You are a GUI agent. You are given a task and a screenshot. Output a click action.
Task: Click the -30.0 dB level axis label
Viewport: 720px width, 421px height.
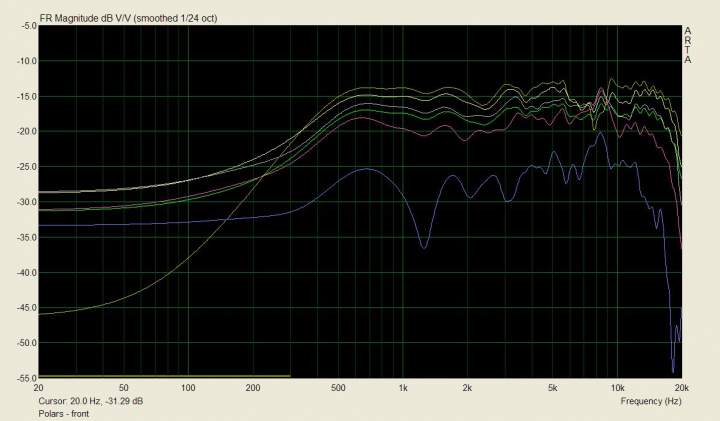click(x=20, y=202)
